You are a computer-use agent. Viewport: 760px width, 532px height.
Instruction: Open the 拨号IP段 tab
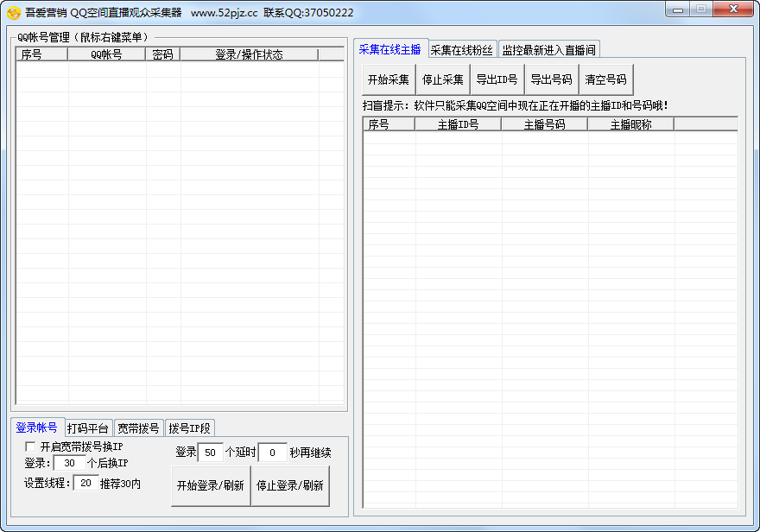[x=189, y=428]
